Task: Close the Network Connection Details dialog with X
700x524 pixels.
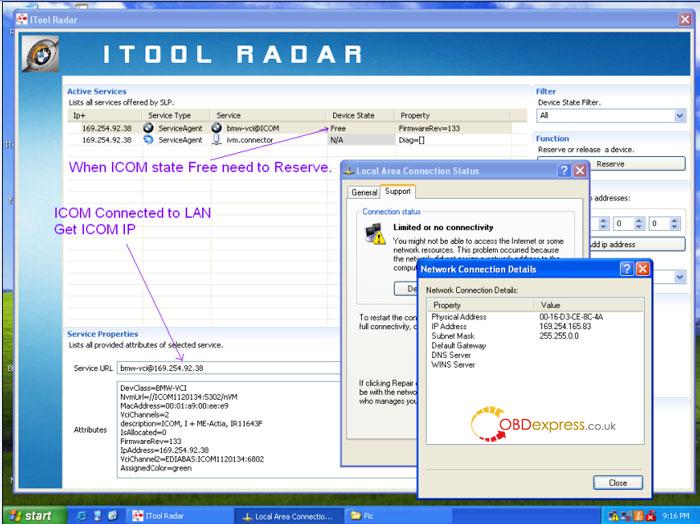Action: coord(642,269)
